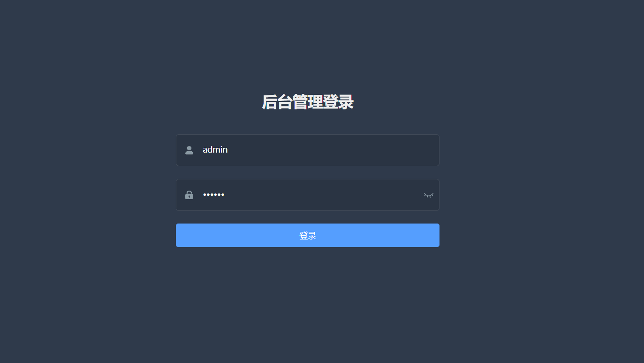Select the admin text in username field

tap(215, 150)
